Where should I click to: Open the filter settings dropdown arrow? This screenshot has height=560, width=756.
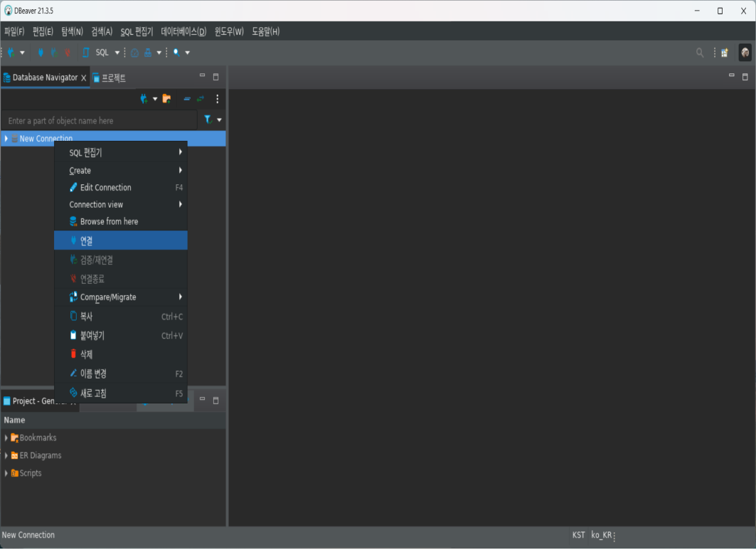[219, 120]
